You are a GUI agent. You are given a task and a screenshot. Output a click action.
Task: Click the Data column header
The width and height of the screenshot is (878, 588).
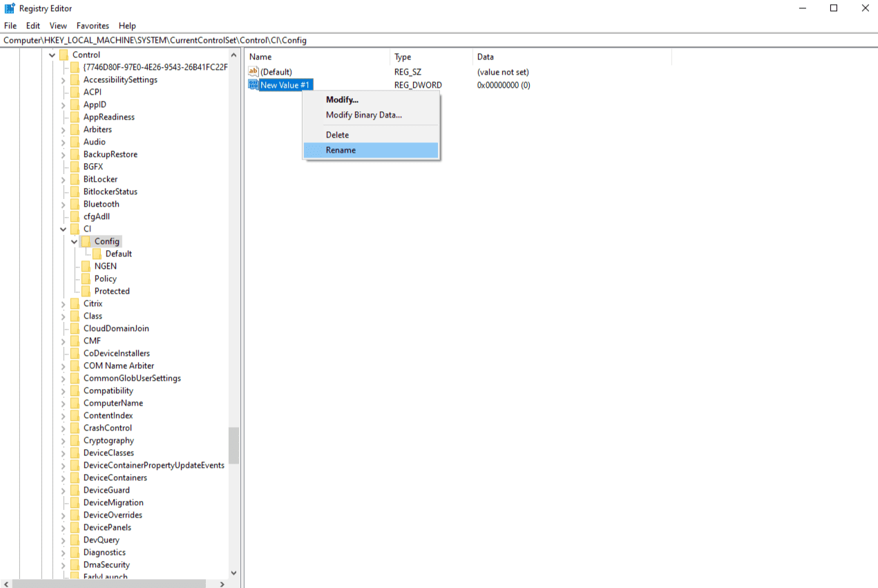573,57
